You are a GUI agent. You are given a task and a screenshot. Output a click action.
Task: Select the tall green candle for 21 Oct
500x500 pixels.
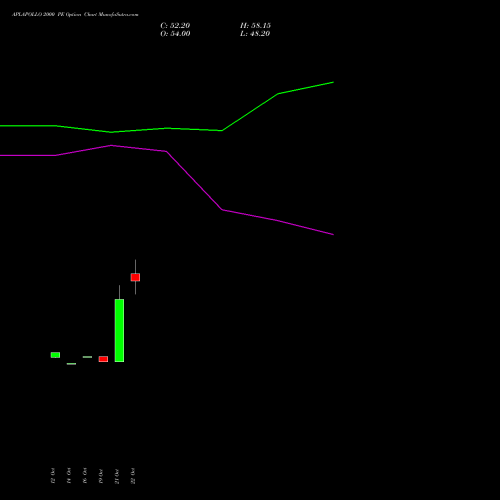tap(119, 330)
